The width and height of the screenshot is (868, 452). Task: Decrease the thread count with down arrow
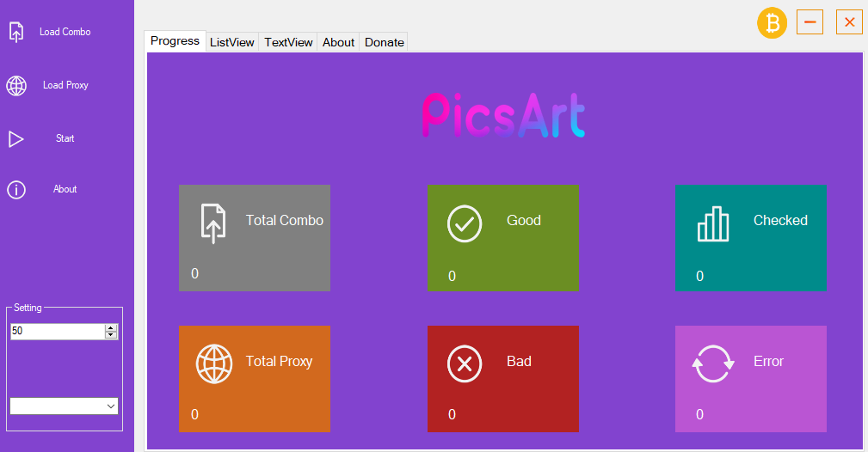111,335
